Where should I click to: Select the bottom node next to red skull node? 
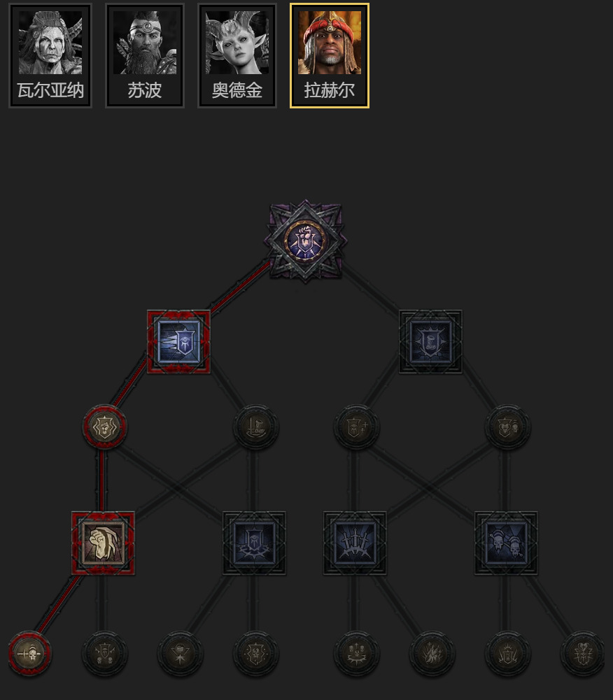click(104, 654)
